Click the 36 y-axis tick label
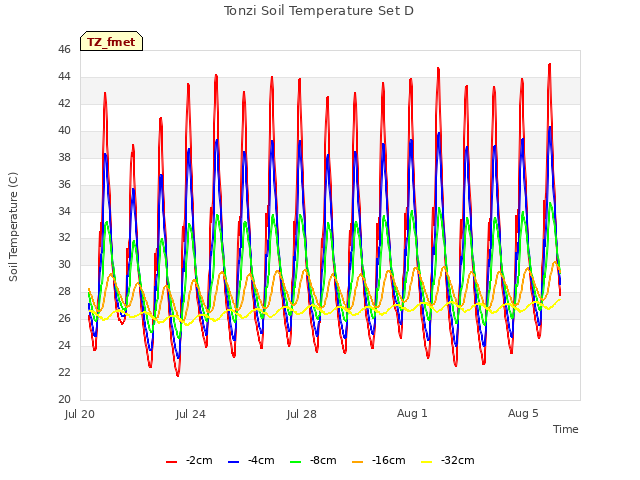This screenshot has width=640, height=480. point(64,184)
